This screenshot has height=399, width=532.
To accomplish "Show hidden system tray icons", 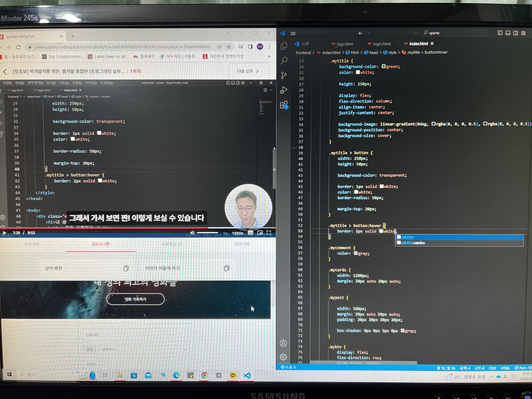I will click(x=492, y=377).
